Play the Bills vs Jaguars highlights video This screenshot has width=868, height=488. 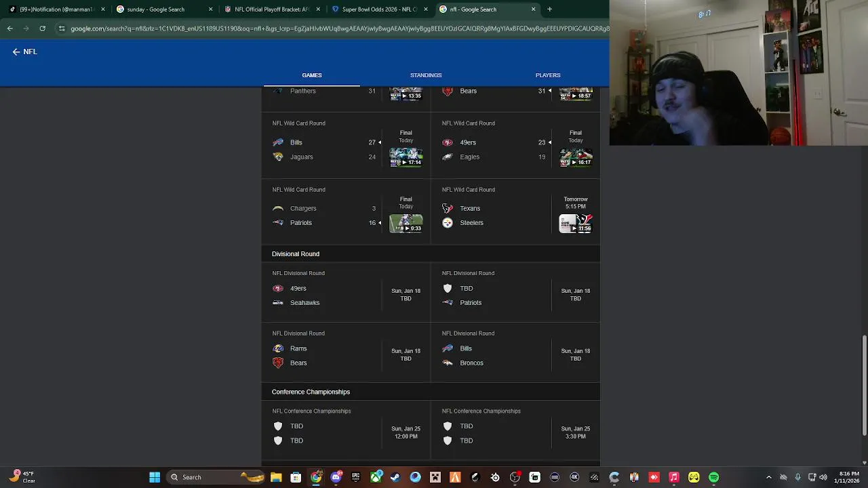(406, 157)
